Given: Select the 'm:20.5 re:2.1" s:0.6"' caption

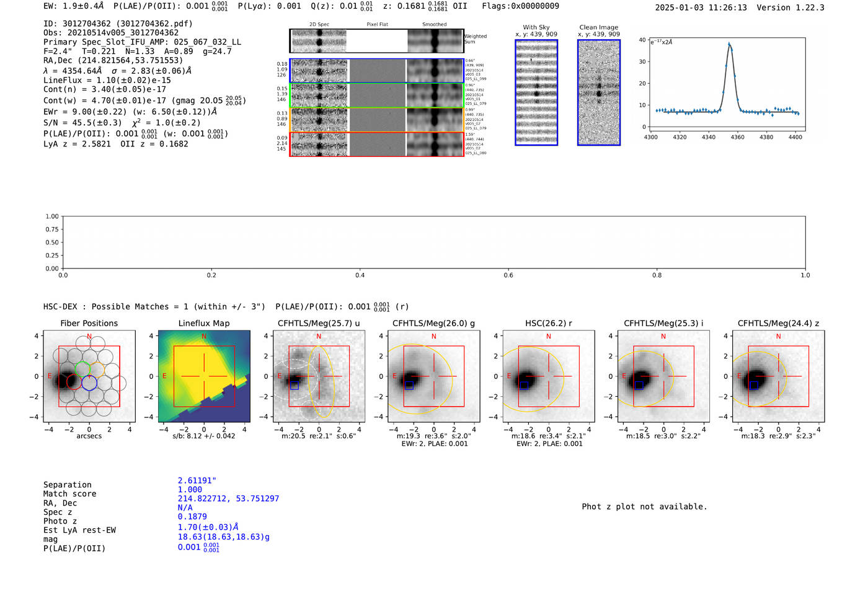Looking at the screenshot, I should click(319, 436).
